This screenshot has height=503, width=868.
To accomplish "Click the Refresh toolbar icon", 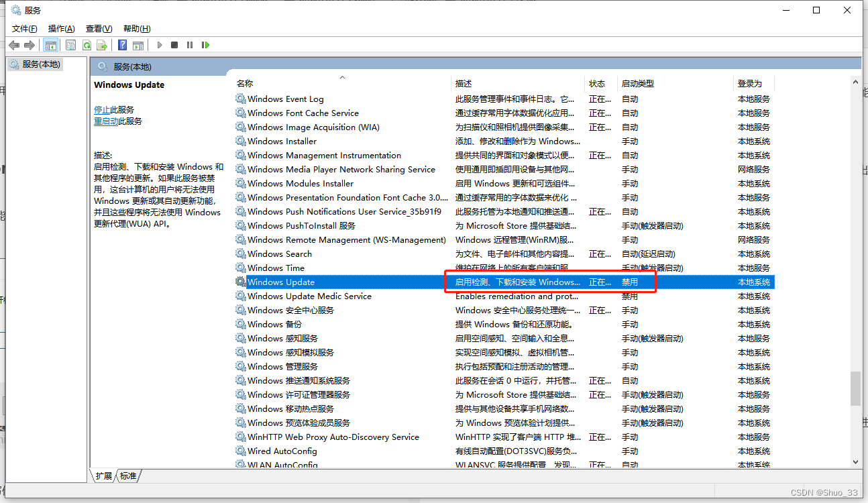I will pos(87,45).
